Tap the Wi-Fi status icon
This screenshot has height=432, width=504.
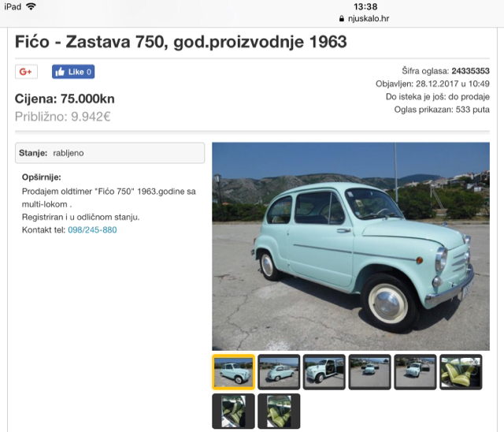(x=31, y=6)
